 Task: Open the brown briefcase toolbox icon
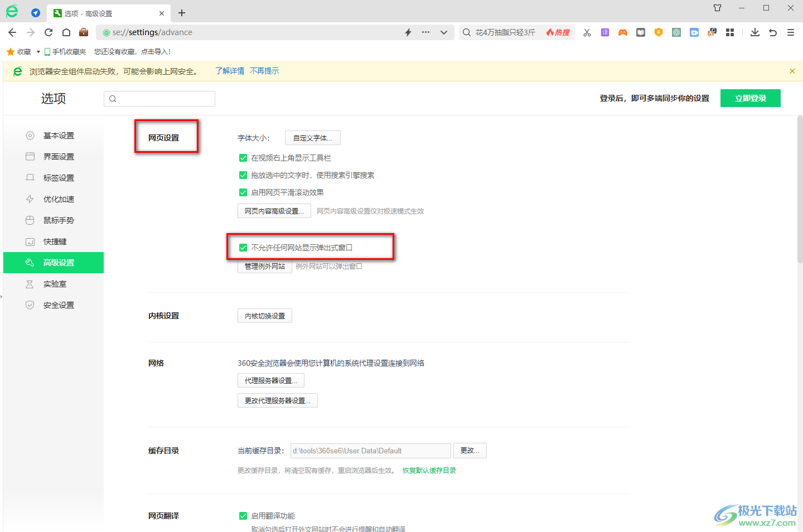tap(84, 32)
